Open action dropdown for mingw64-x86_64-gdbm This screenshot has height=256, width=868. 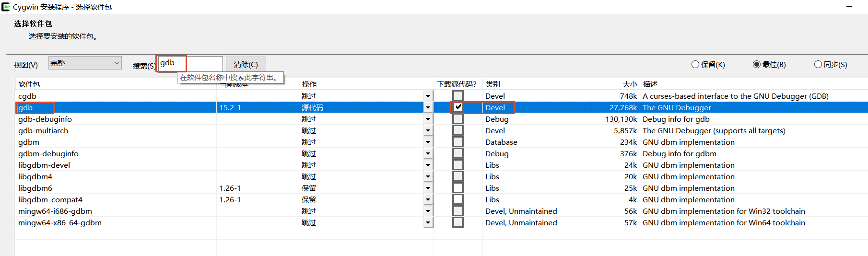[x=428, y=222]
